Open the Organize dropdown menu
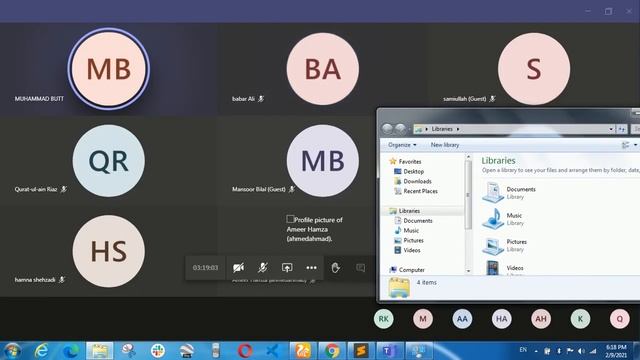 (402, 145)
